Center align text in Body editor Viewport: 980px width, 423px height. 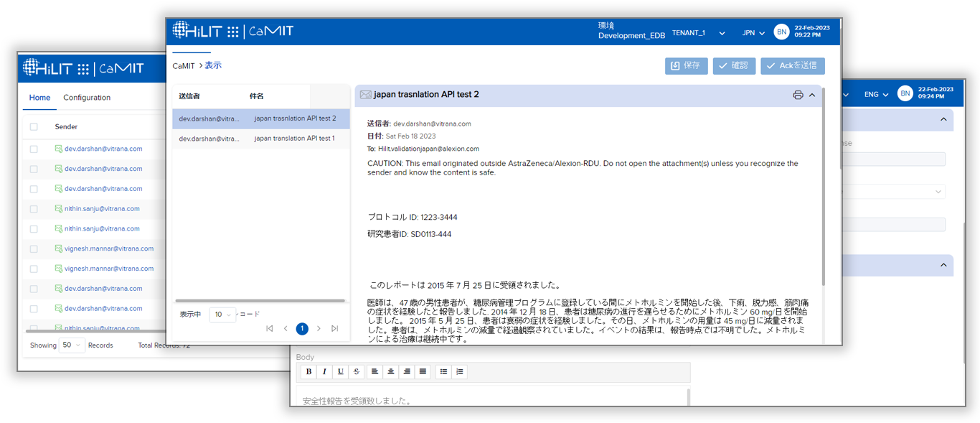click(x=391, y=371)
